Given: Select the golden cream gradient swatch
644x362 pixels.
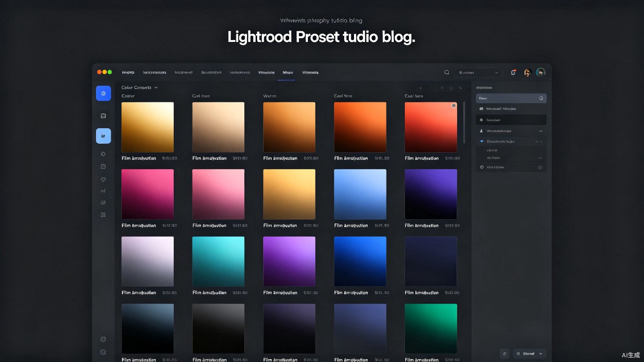Looking at the screenshot, I should click(x=147, y=127).
